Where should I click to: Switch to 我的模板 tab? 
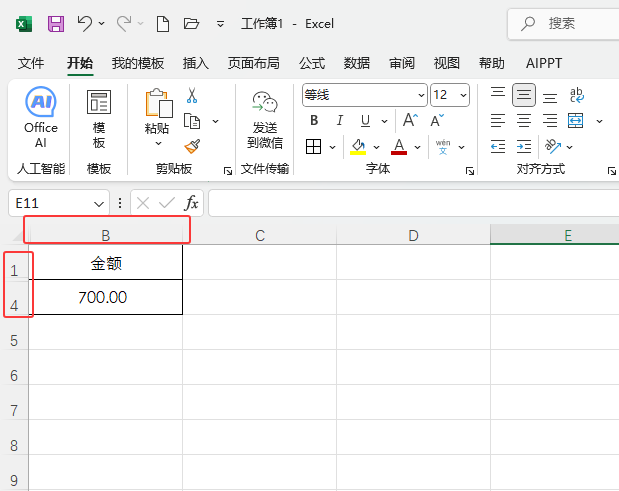point(138,63)
